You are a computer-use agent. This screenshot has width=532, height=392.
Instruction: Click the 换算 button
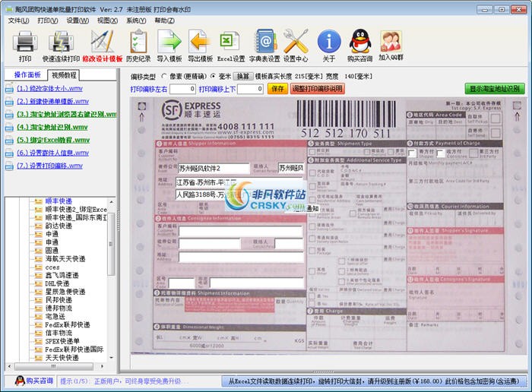point(243,76)
